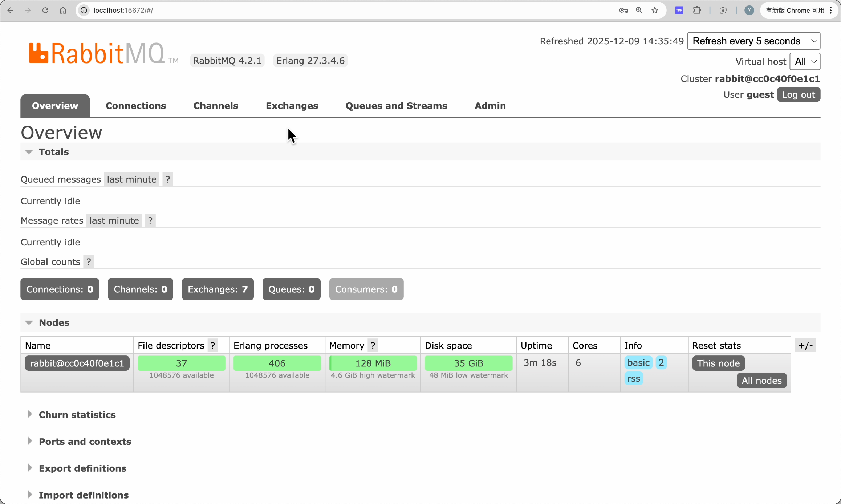Open the Virtual host dropdown

[x=805, y=61]
